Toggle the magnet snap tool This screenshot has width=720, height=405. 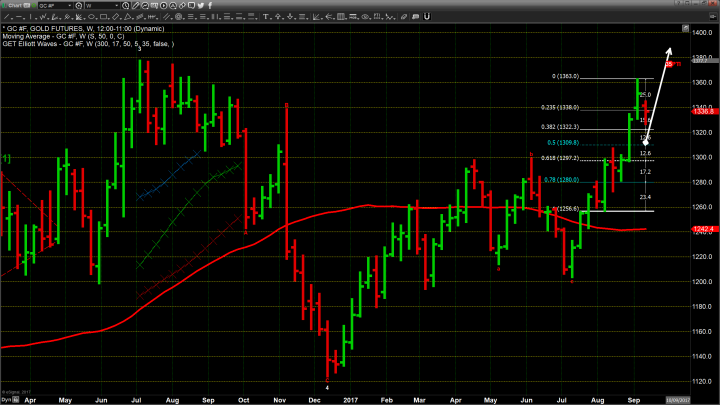tap(427, 17)
